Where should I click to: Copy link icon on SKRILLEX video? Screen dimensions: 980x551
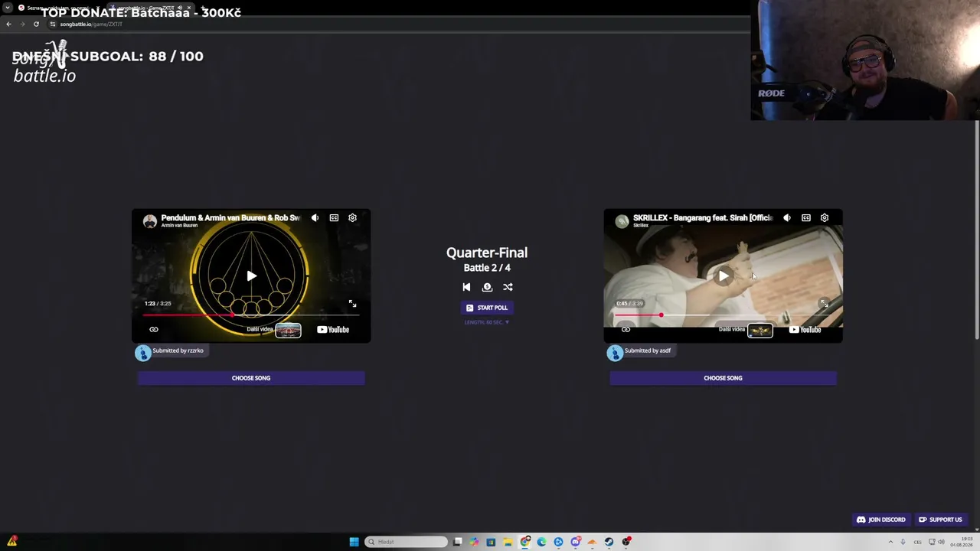[626, 330]
